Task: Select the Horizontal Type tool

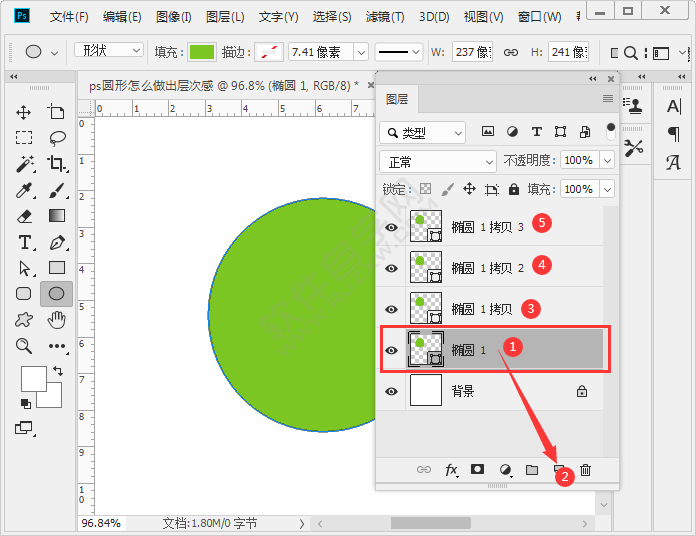Action: click(x=24, y=242)
